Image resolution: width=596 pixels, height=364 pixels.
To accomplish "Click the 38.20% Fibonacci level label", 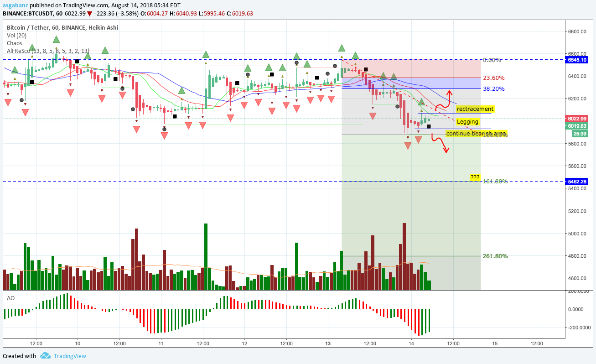I will point(493,89).
